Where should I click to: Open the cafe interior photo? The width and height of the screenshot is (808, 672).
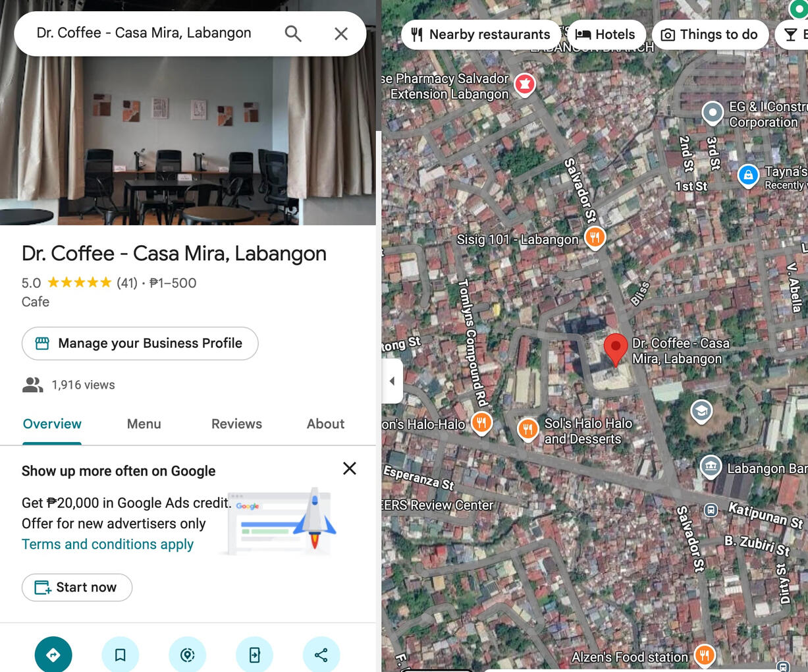pos(188,141)
